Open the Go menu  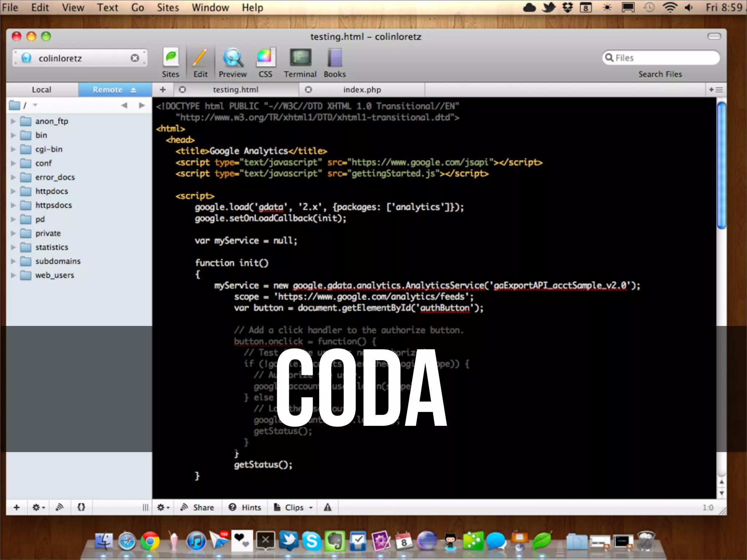click(x=138, y=7)
